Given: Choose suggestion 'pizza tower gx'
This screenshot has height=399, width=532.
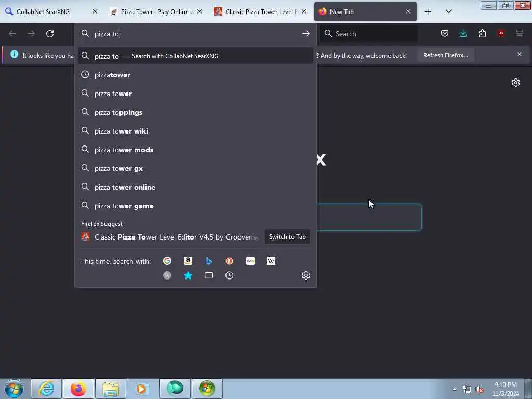Looking at the screenshot, I should click(195, 169).
